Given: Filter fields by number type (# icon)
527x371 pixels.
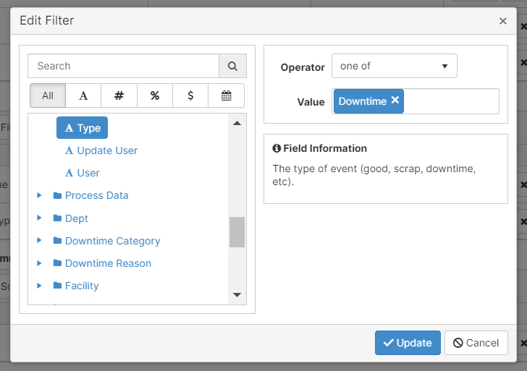Looking at the screenshot, I should click(x=119, y=96).
